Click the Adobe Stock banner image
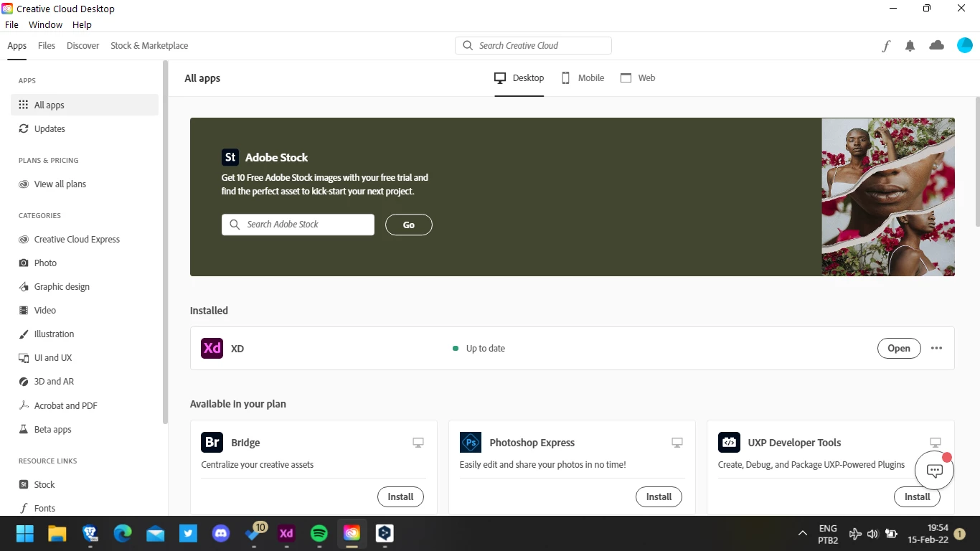Image resolution: width=980 pixels, height=551 pixels. coord(888,197)
